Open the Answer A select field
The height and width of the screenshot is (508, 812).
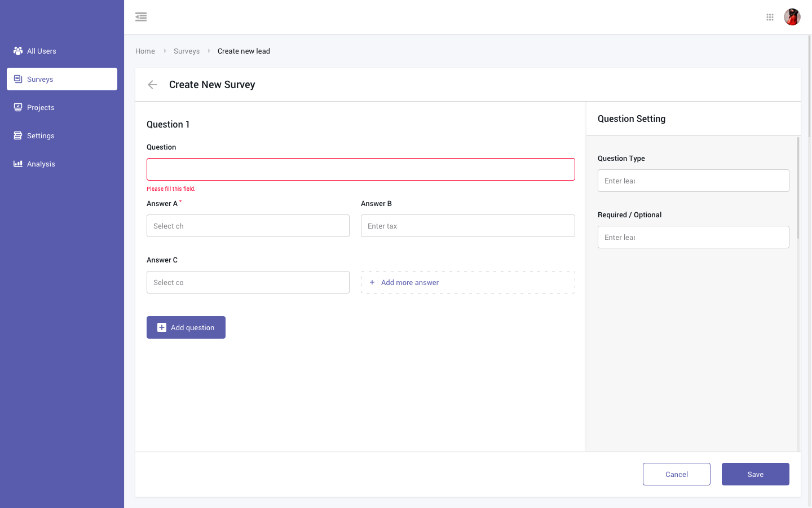coord(248,226)
